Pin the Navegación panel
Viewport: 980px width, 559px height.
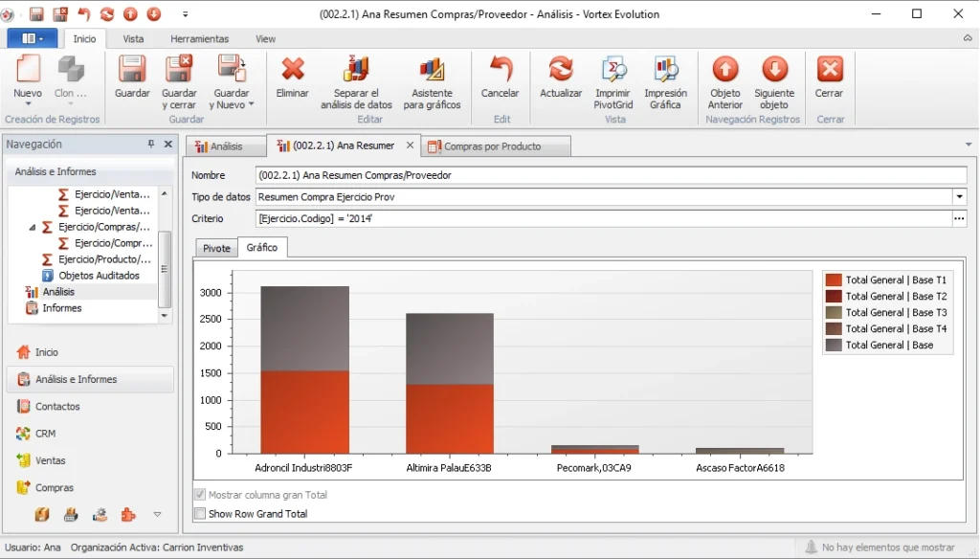[x=150, y=144]
